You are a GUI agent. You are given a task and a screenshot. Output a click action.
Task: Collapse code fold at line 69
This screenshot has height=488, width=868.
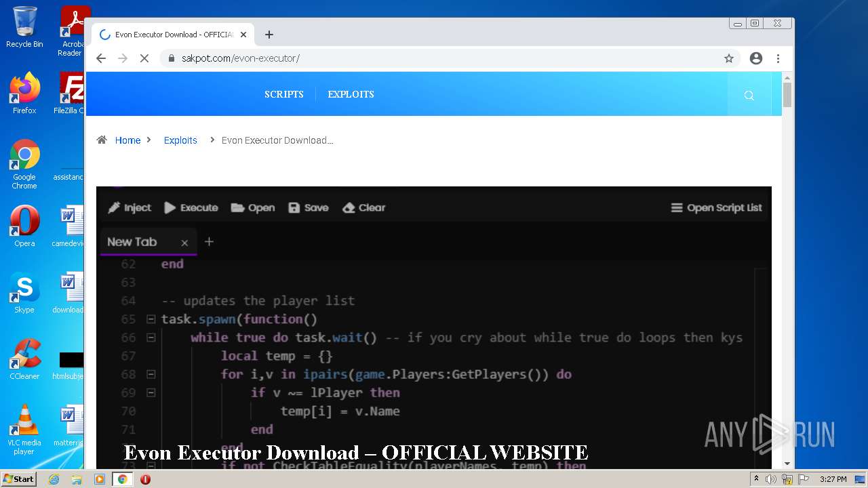pyautogui.click(x=151, y=392)
